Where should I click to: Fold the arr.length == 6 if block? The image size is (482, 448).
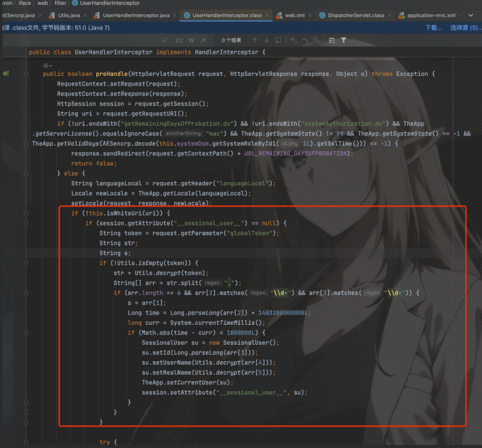click(26, 293)
